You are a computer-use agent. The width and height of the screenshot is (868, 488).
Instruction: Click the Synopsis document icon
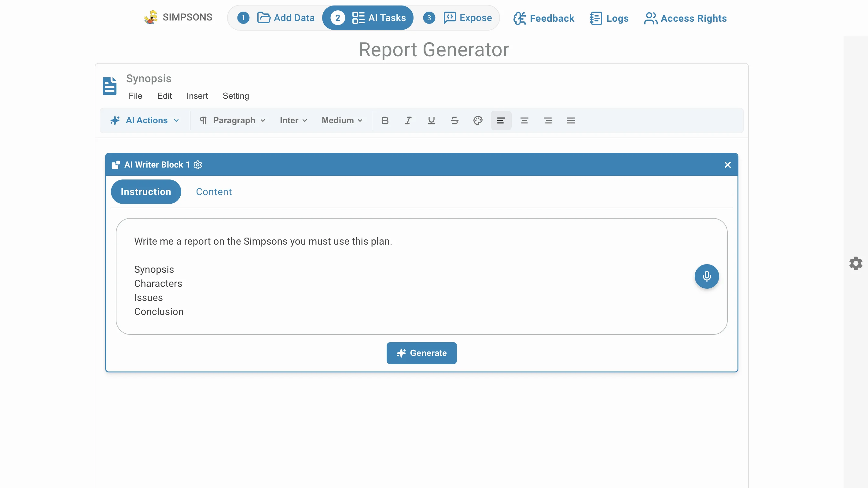(109, 86)
